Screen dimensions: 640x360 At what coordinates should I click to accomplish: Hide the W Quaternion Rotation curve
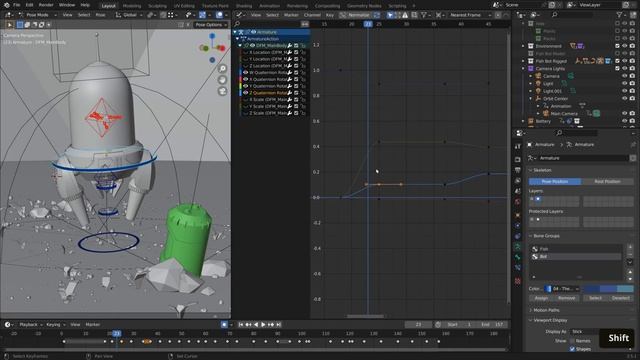click(246, 73)
